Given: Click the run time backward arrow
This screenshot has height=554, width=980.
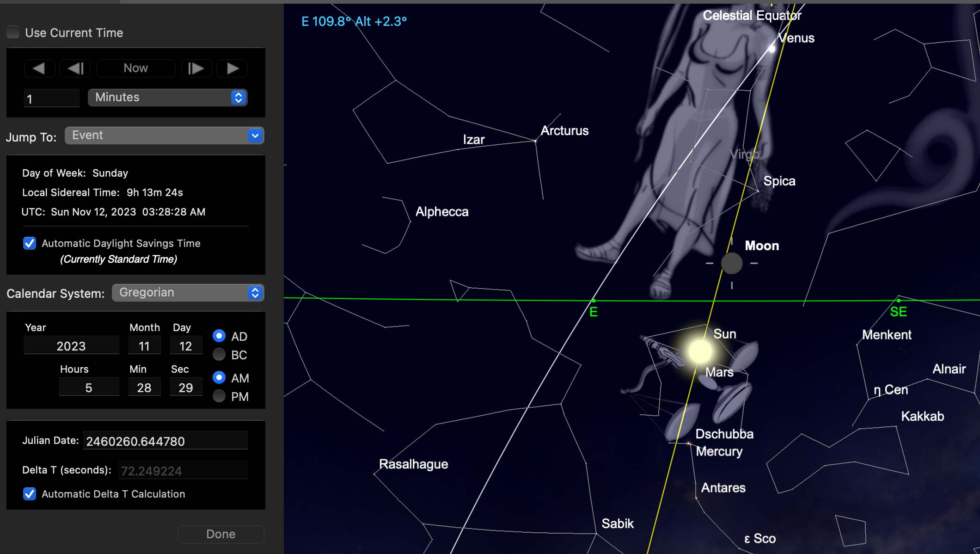Looking at the screenshot, I should point(39,68).
